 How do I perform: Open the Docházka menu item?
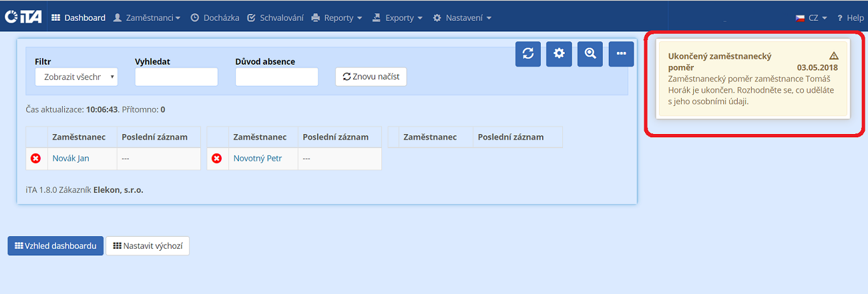tap(214, 18)
